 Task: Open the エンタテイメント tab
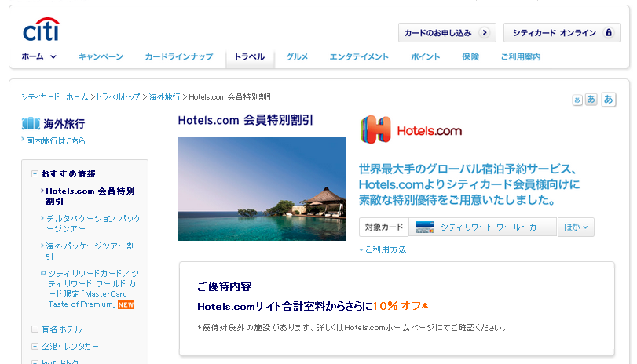click(x=359, y=56)
